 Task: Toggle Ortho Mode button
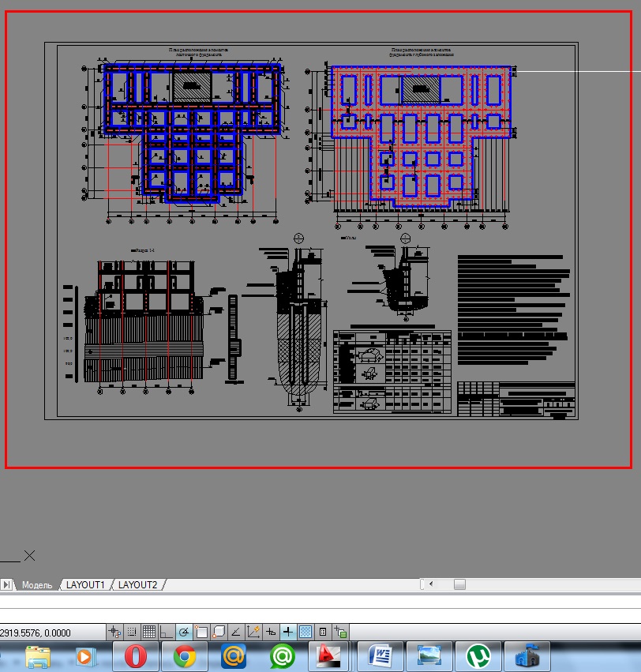tap(167, 632)
